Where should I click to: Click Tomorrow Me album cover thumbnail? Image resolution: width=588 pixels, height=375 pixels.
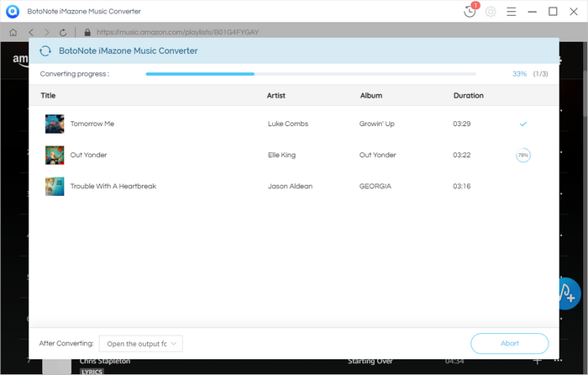[55, 124]
